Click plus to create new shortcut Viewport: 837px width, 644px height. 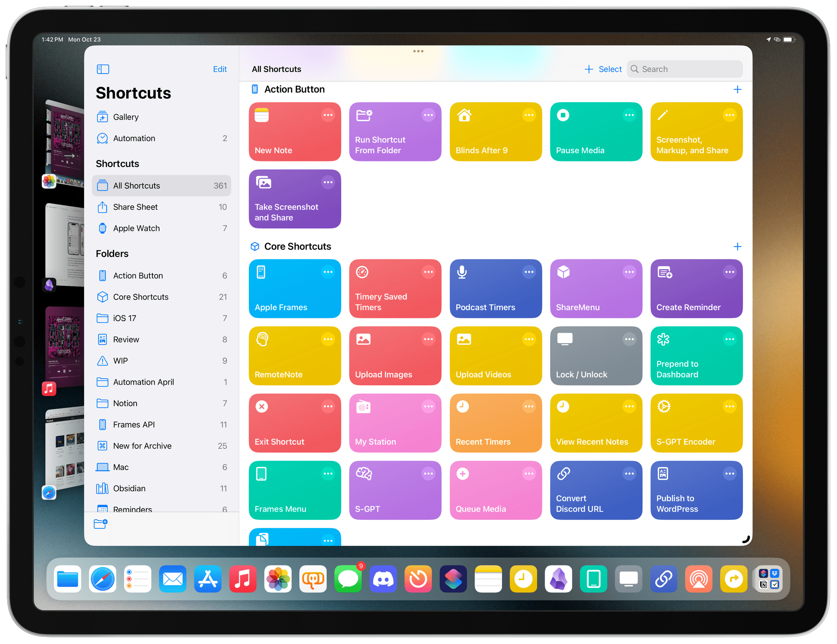(589, 69)
